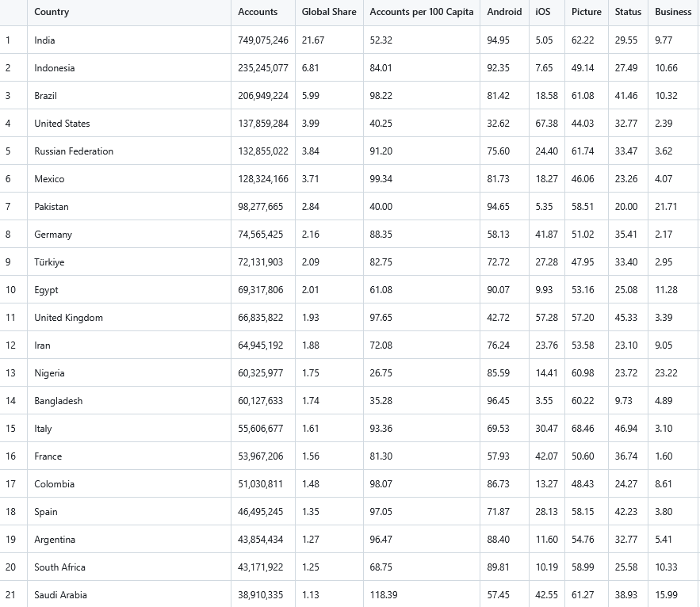The image size is (700, 607).
Task: Sort by the Business column
Action: [672, 12]
